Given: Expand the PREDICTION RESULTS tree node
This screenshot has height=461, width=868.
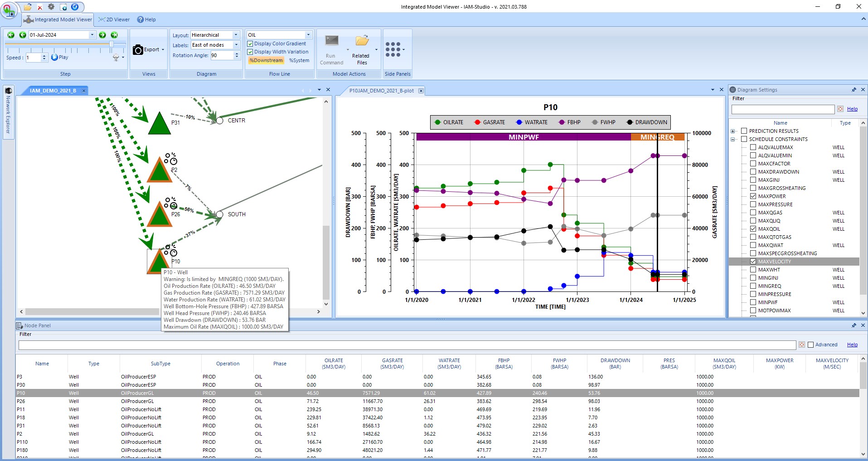Looking at the screenshot, I should [x=732, y=131].
